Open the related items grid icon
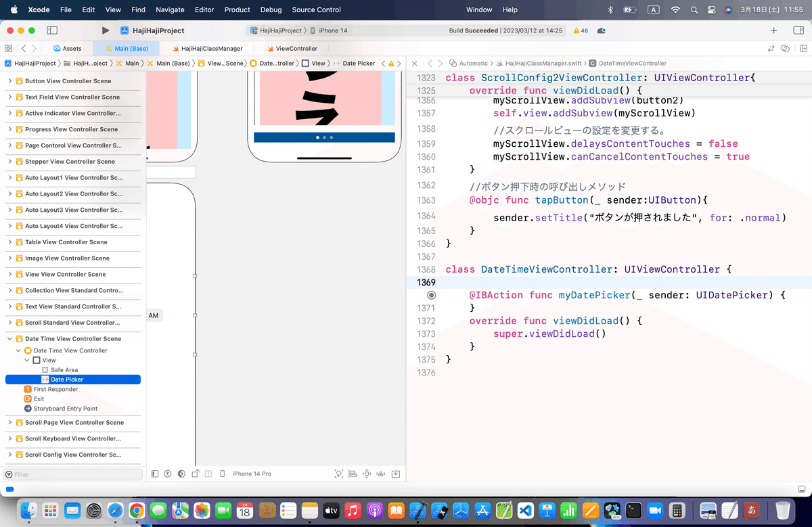Image resolution: width=812 pixels, height=527 pixels. [x=8, y=49]
